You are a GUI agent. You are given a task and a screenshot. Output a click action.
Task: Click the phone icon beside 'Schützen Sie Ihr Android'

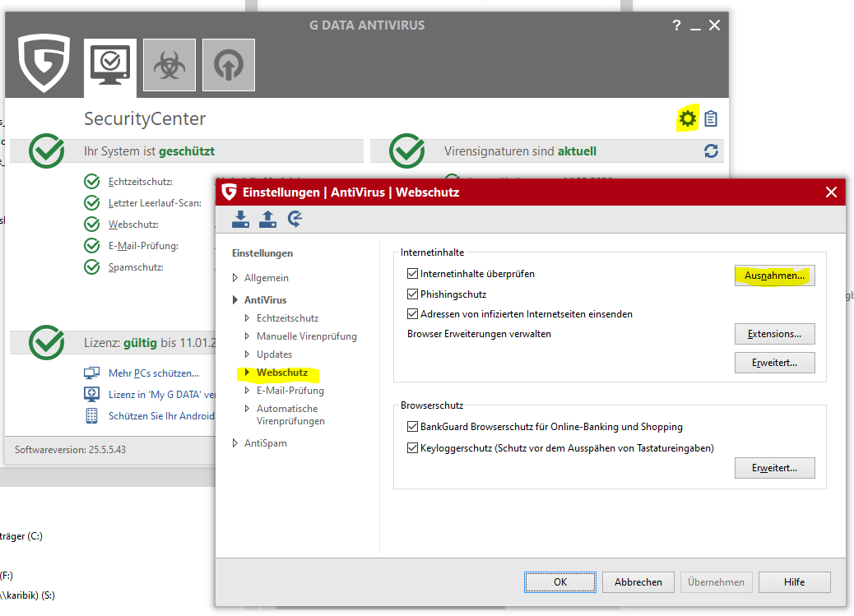(91, 415)
